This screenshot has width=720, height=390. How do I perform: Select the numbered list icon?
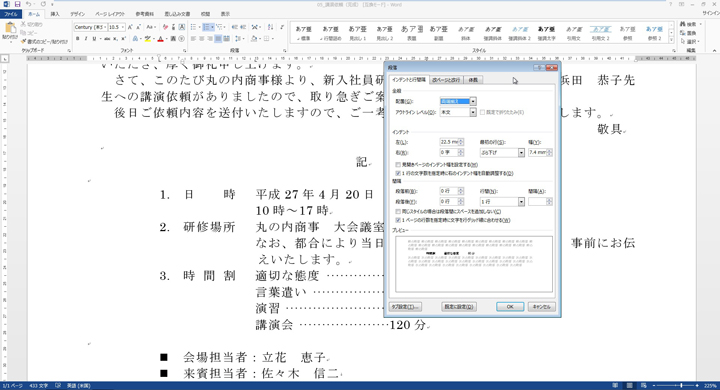208,28
